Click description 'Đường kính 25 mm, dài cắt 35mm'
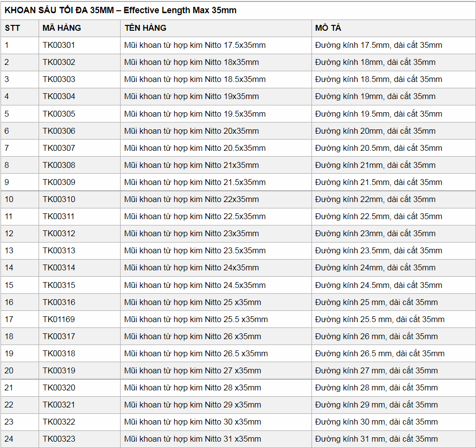The width and height of the screenshot is (476, 448). 376,302
